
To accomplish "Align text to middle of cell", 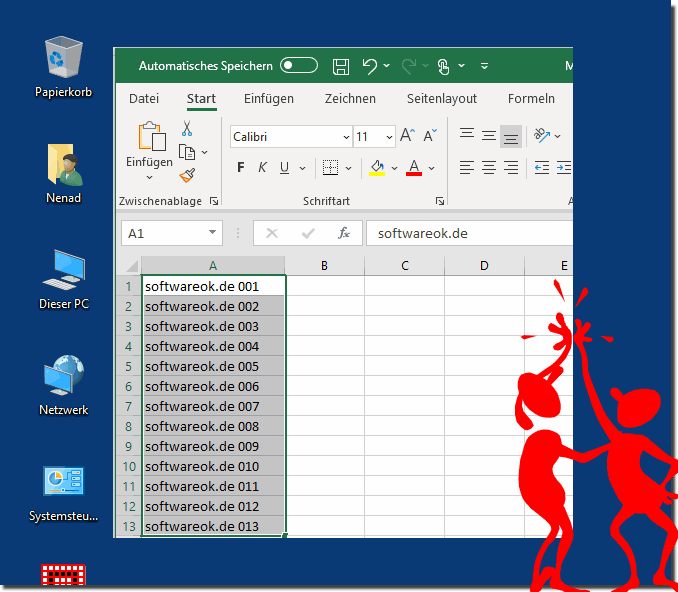I will (x=489, y=136).
